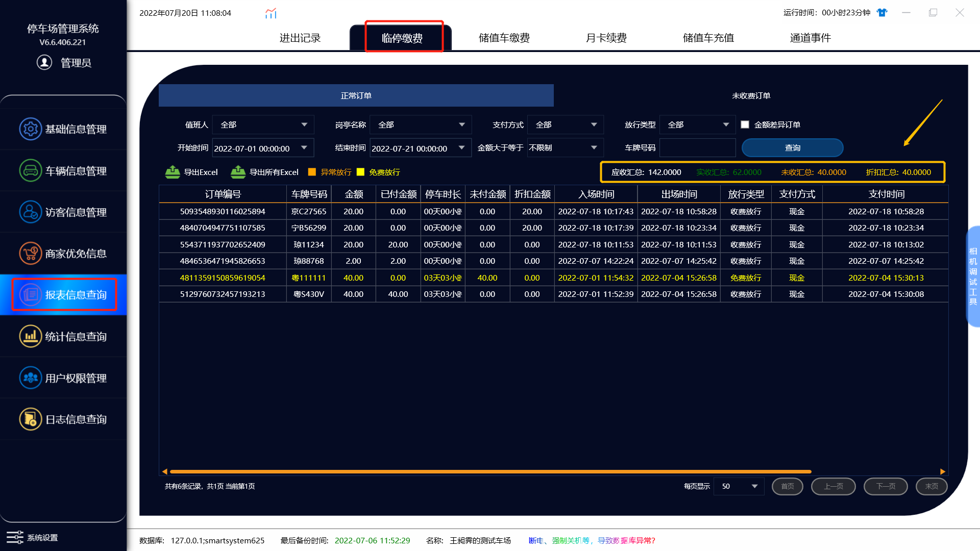The height and width of the screenshot is (551, 980).
Task: Select 报表信息查询 report icon in sidebar
Action: (30, 295)
